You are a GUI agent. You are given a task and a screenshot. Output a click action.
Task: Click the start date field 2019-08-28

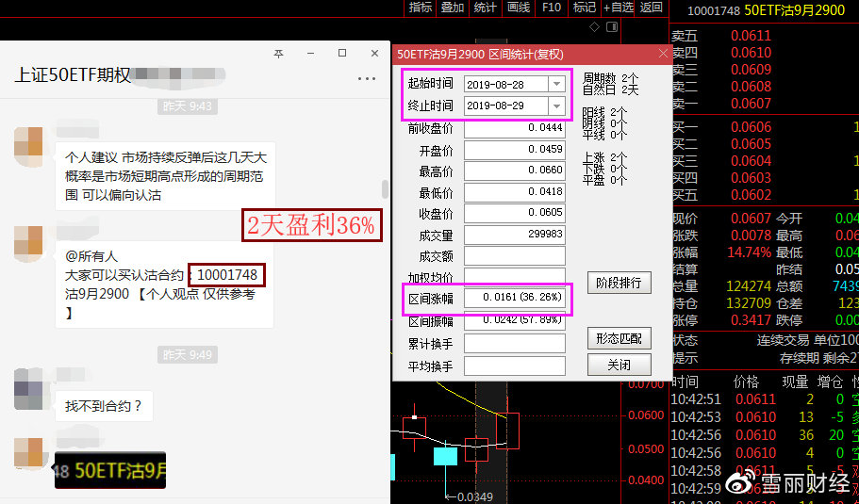pyautogui.click(x=506, y=84)
